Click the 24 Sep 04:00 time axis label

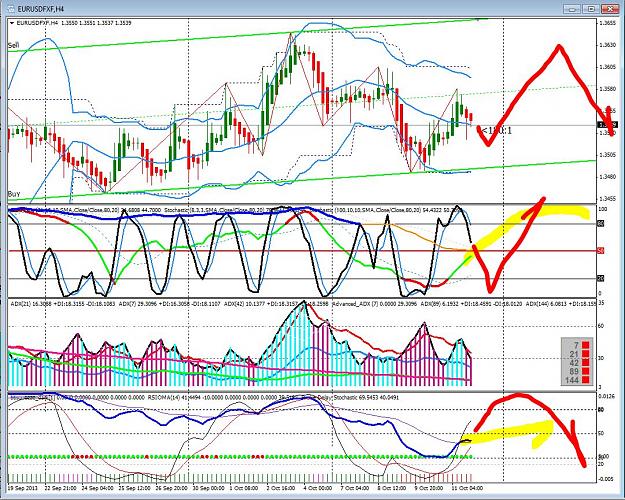[x=100, y=488]
